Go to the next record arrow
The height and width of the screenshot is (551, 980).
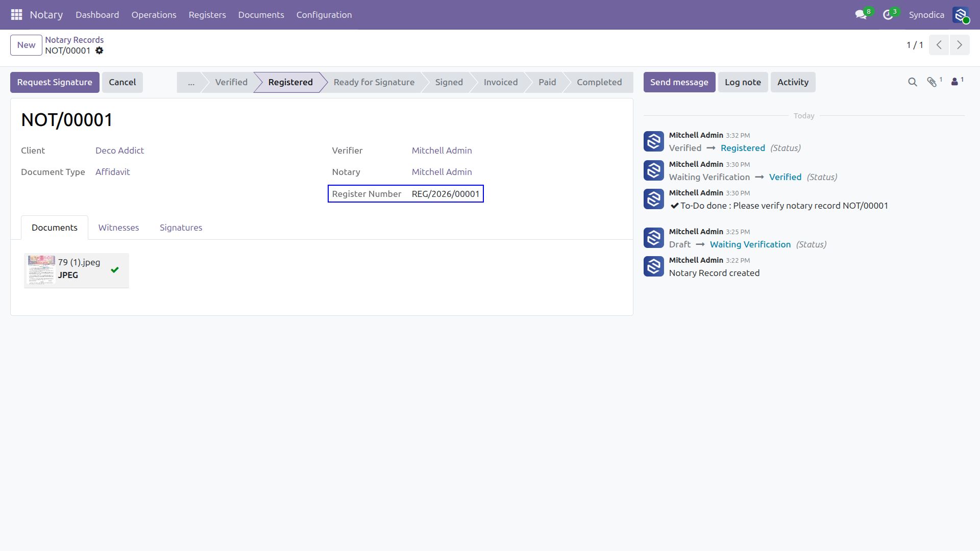[x=960, y=45]
